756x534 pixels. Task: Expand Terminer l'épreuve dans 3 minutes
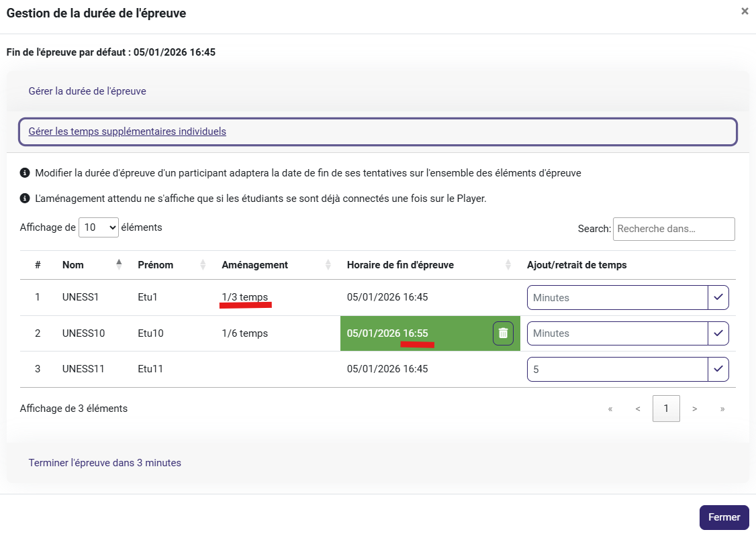(x=105, y=463)
